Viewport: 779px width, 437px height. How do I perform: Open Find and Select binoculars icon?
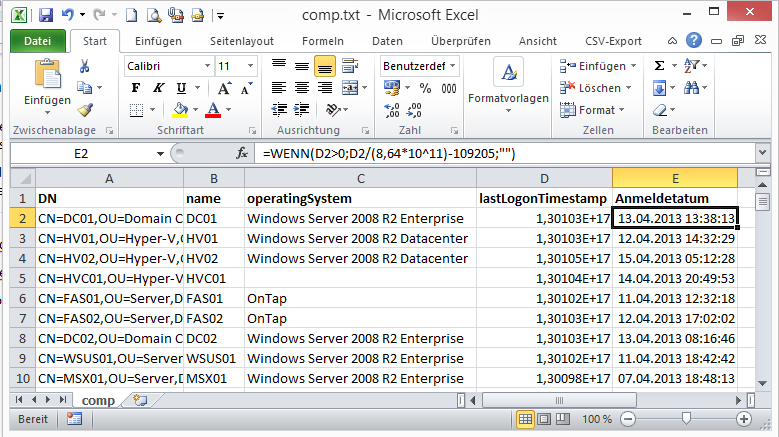[691, 88]
